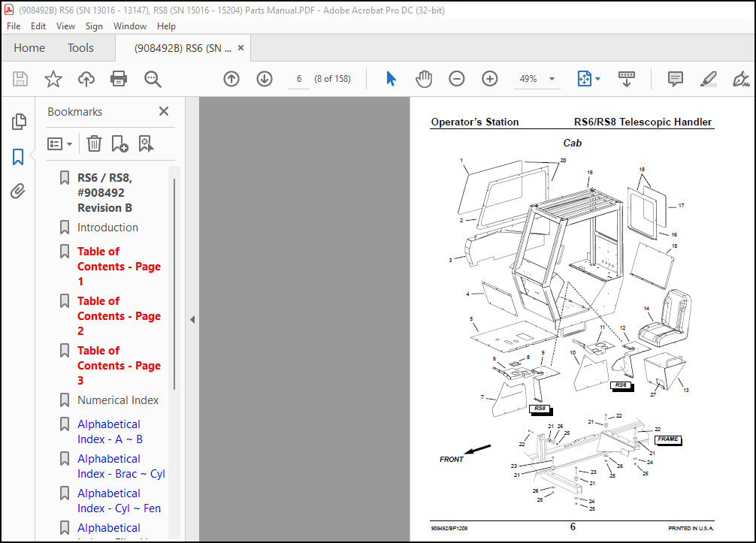
Task: Open Alphabetical Index - Cyl ~ Fen bookmark
Action: 119,501
